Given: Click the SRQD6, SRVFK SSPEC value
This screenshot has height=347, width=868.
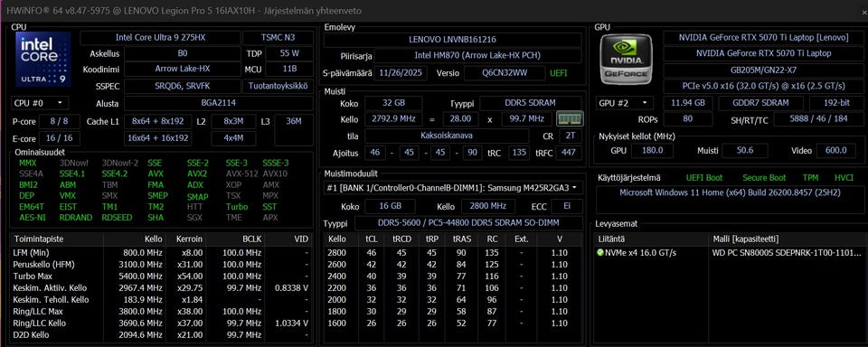Looking at the screenshot, I should (x=182, y=86).
